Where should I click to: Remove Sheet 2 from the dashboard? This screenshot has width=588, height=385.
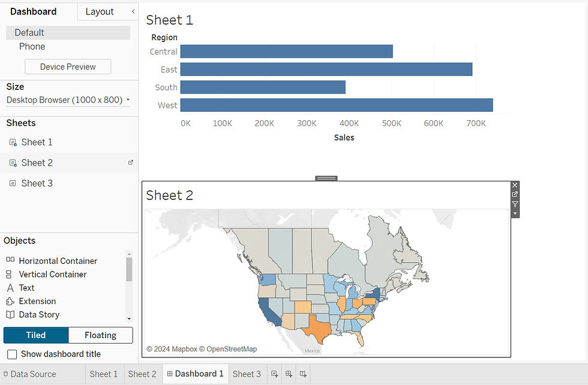(515, 184)
